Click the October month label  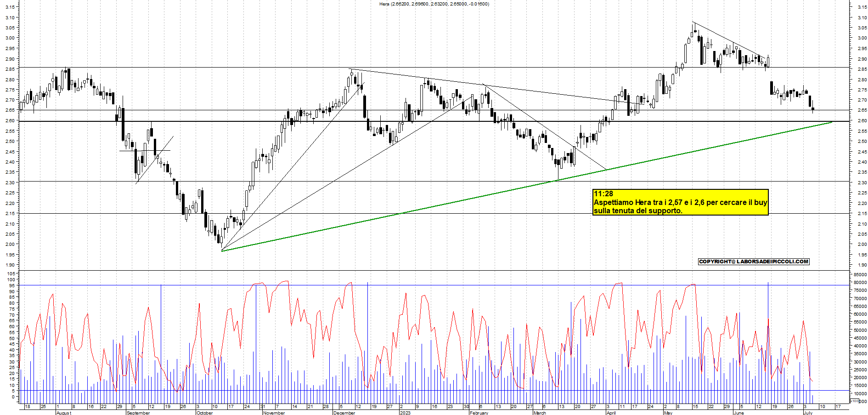tap(204, 413)
